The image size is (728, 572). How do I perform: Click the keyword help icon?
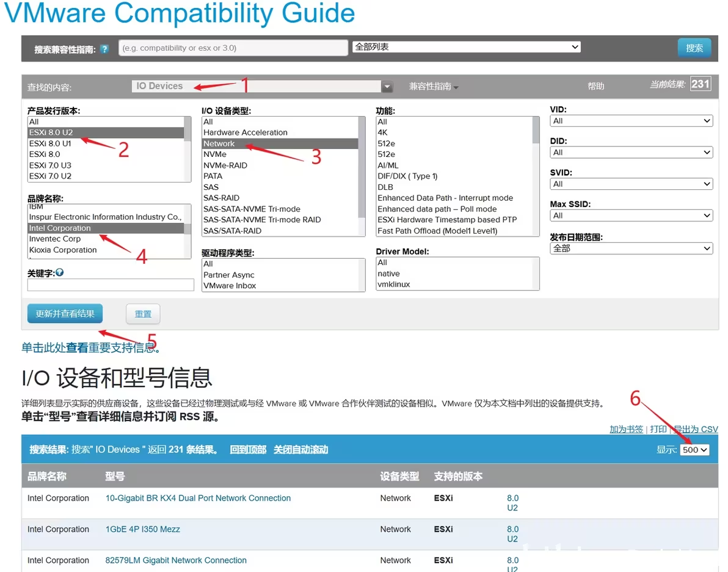[x=59, y=272]
